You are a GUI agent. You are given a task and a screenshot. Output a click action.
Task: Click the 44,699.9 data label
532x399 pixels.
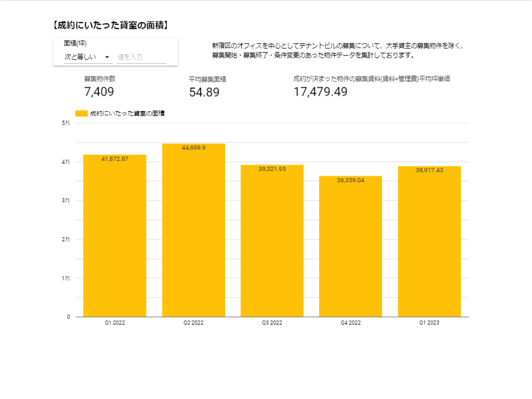pos(194,148)
